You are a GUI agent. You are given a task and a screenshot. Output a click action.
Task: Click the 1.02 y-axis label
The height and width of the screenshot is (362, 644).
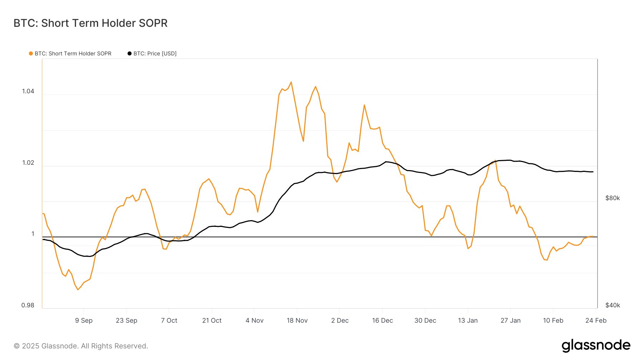click(28, 163)
